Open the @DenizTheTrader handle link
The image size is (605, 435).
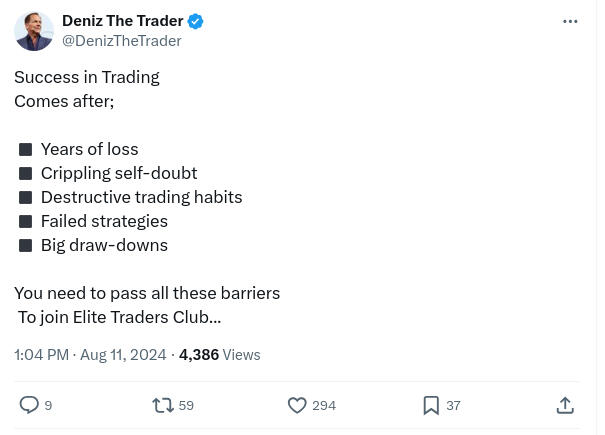pos(122,41)
